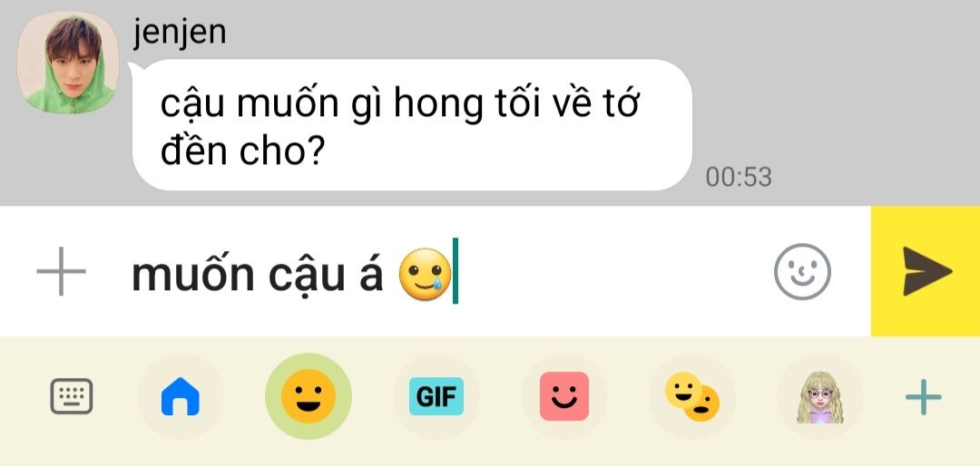Tap the 00:53 message timestamp

tap(739, 178)
